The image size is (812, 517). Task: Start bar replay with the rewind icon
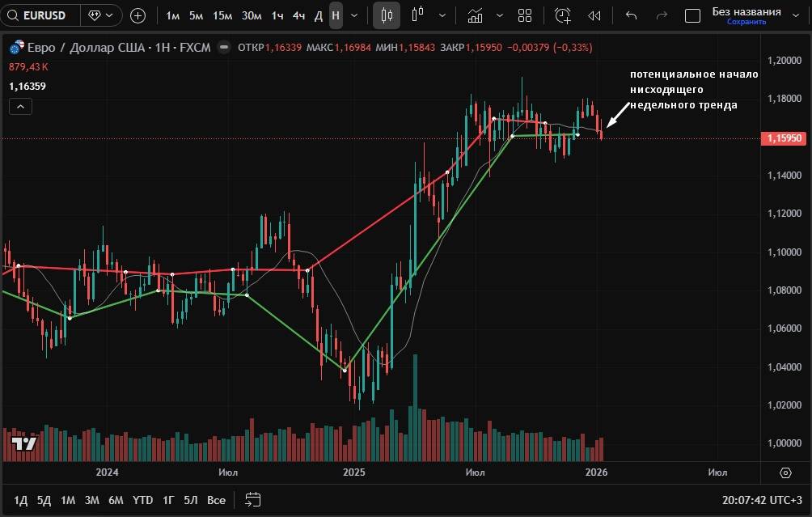coord(594,15)
